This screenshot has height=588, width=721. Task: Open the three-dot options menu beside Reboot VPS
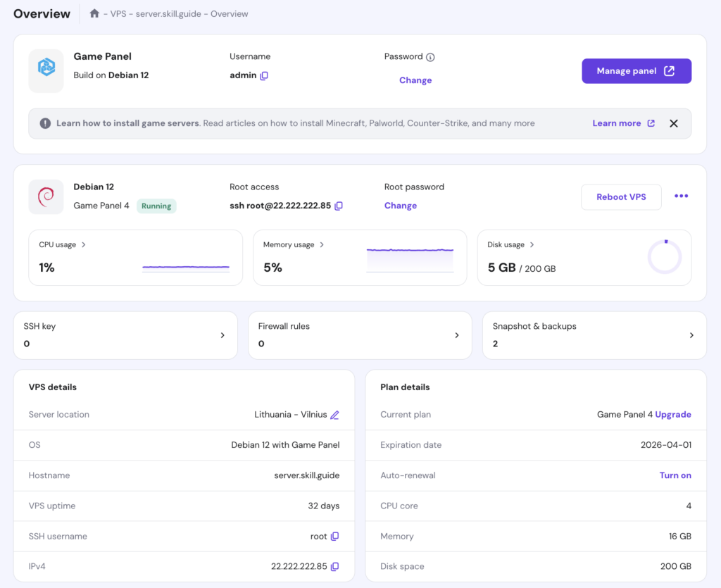tap(681, 196)
